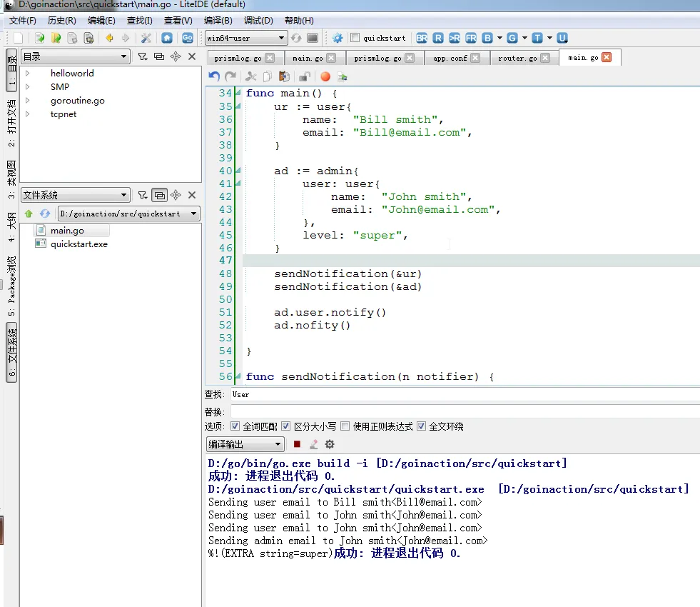
Task: Open the 调试(D) menu
Action: 258,21
